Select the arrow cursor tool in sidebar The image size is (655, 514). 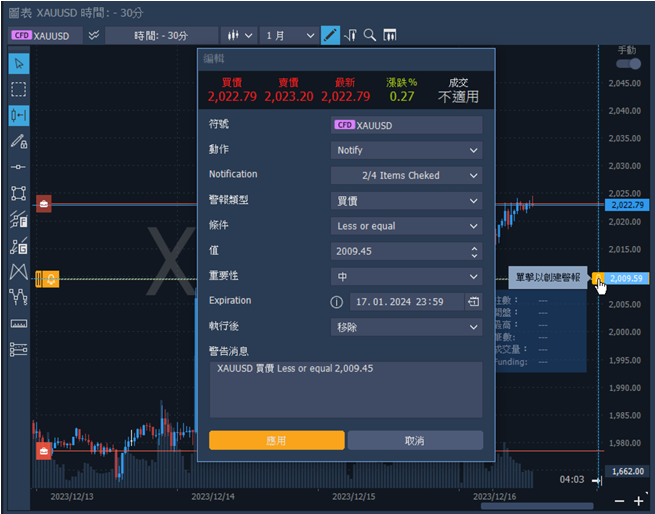point(19,63)
